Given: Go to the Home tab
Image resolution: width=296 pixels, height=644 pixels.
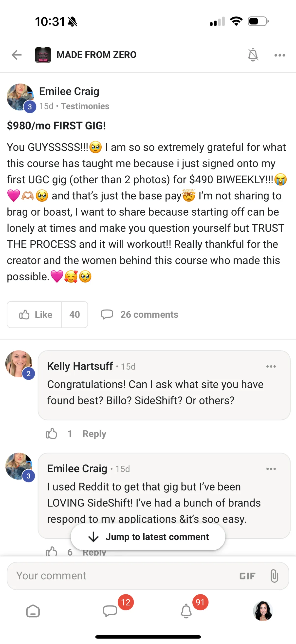Looking at the screenshot, I should (33, 611).
